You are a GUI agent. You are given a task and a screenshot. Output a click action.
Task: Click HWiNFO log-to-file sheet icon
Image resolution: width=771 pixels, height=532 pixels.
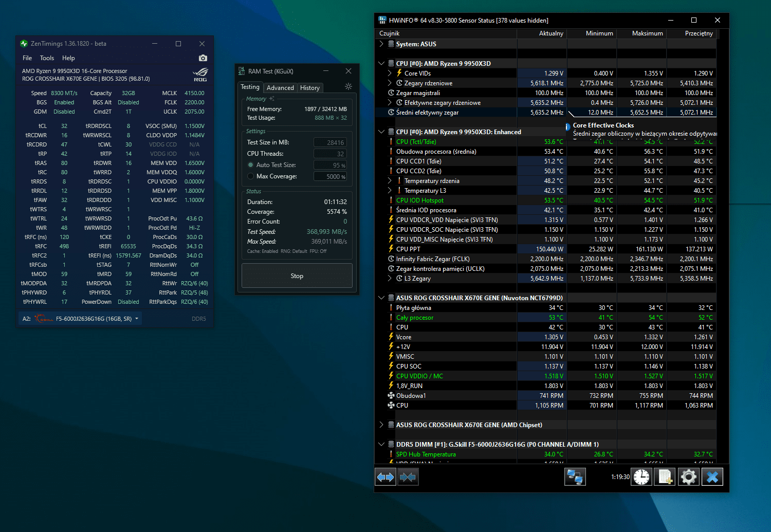(665, 477)
